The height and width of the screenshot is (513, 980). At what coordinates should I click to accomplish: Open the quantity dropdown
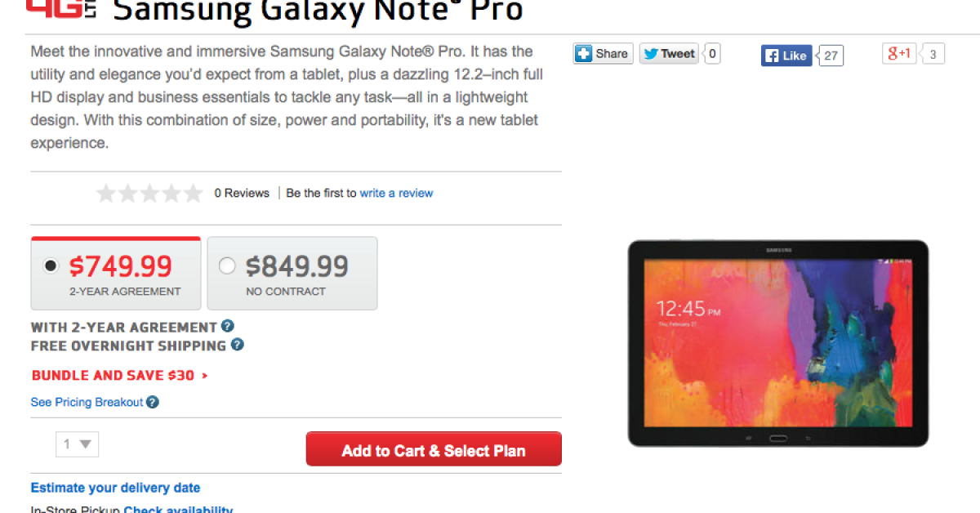pos(77,444)
